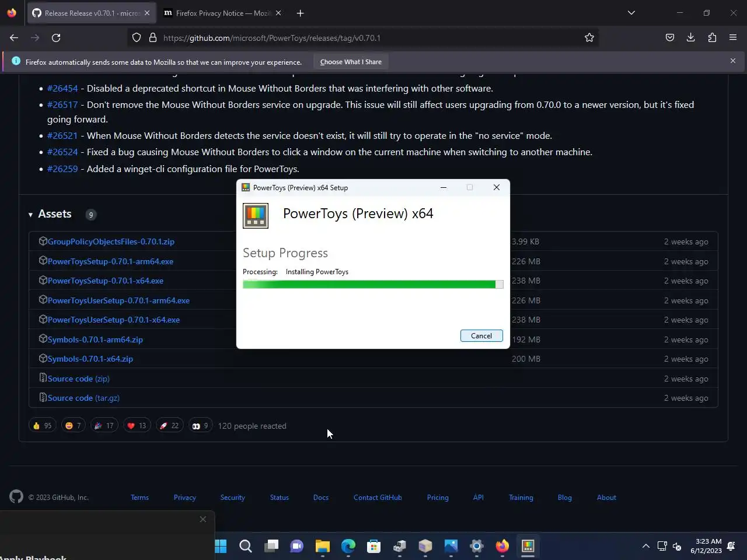Viewport: 747px width, 560px height.
Task: Open the Firefox downloads panel
Action: 691,37
